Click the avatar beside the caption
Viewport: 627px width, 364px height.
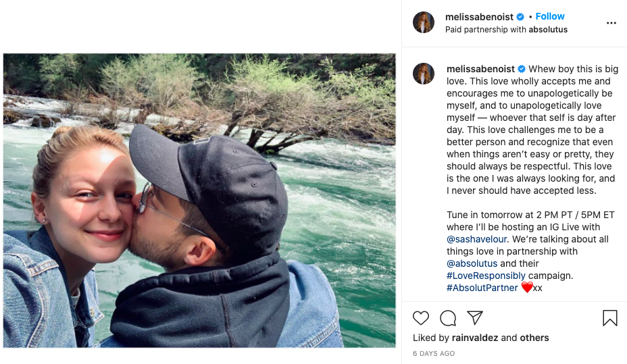pos(424,74)
